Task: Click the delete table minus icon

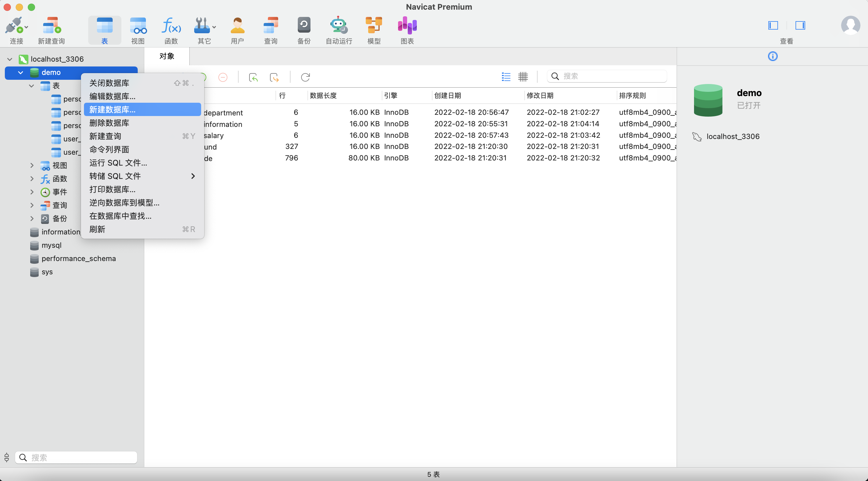Action: click(x=223, y=77)
